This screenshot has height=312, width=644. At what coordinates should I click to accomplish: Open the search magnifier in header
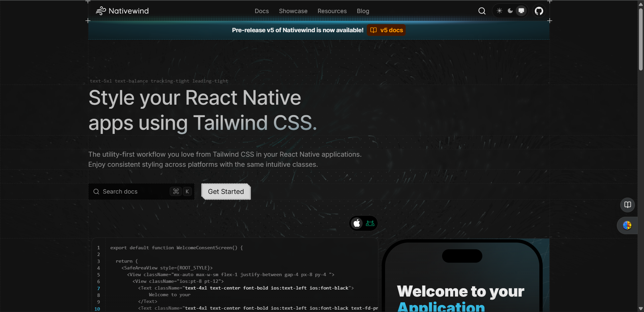tap(482, 11)
